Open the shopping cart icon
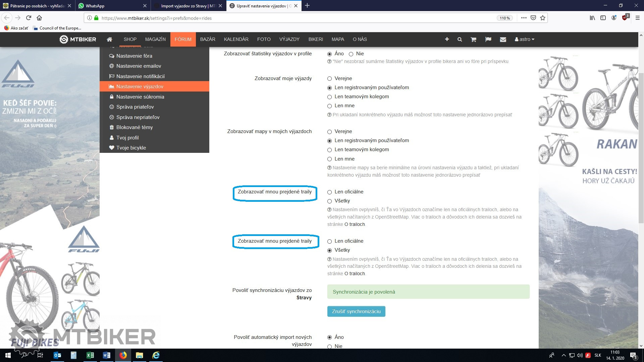This screenshot has width=644, height=362. tap(473, 39)
